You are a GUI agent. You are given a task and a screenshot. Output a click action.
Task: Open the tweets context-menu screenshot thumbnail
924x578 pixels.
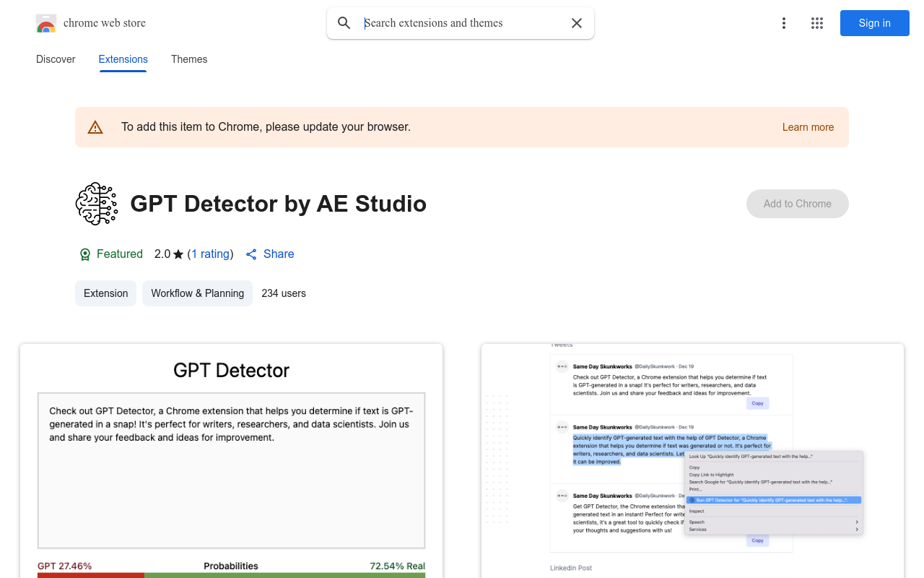point(692,461)
